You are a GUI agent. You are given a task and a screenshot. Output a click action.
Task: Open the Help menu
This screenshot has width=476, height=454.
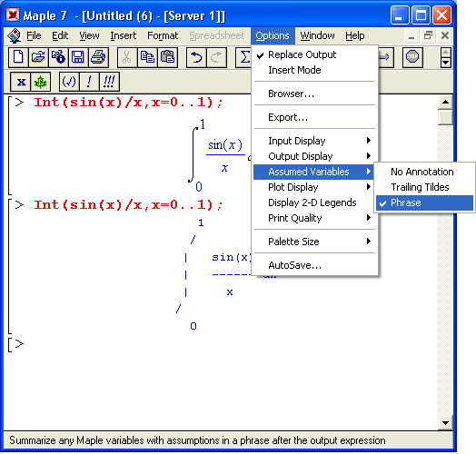[x=354, y=35]
